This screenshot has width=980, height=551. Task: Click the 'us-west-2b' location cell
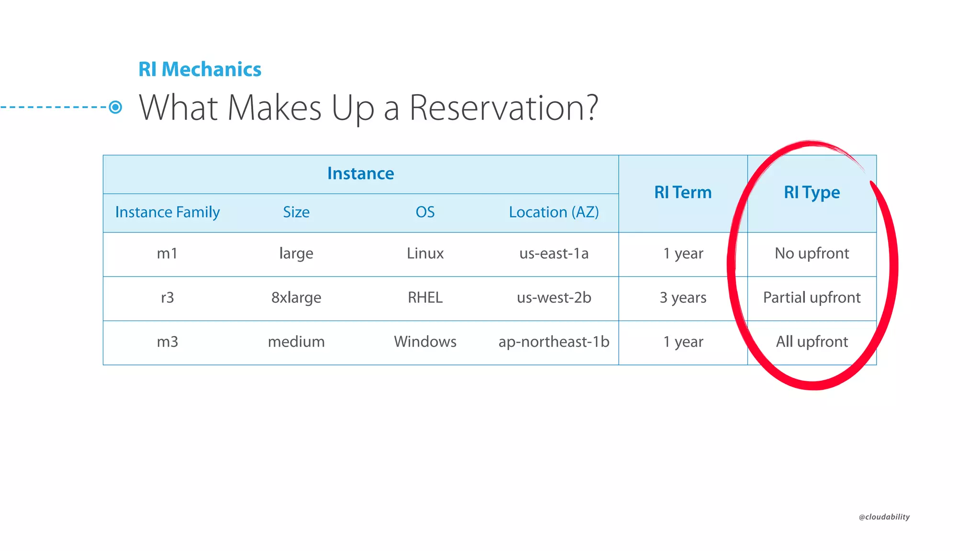pyautogui.click(x=554, y=298)
